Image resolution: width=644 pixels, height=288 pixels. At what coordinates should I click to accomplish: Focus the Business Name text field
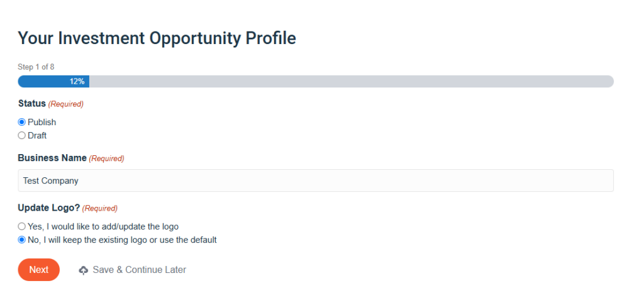coord(316,180)
